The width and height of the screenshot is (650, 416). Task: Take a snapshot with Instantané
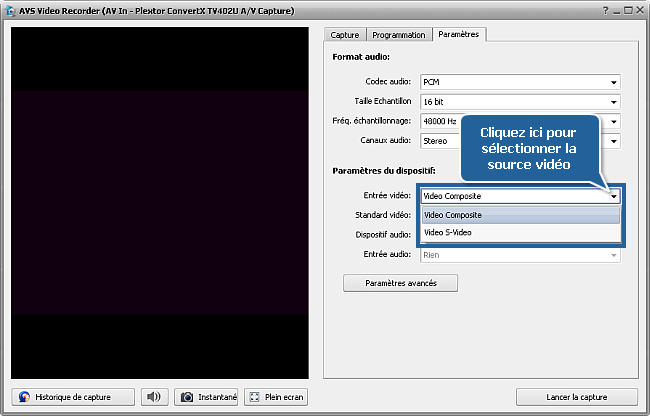(206, 397)
